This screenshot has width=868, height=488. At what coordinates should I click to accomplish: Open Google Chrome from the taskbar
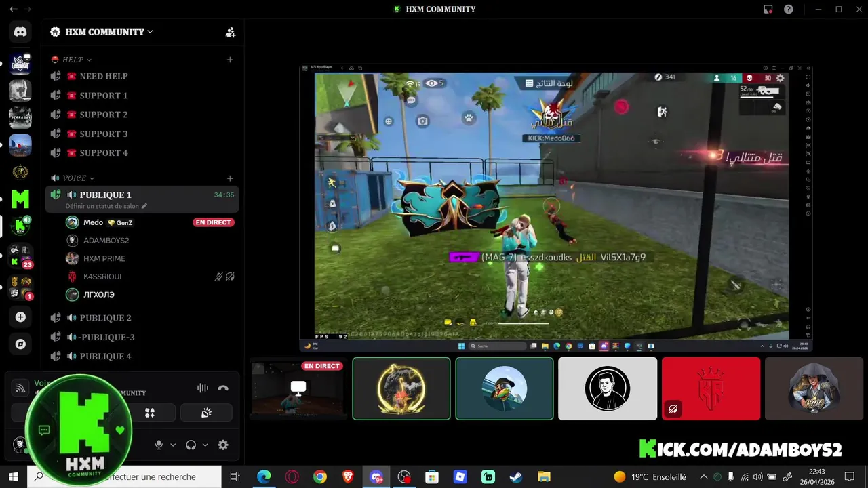(x=320, y=477)
